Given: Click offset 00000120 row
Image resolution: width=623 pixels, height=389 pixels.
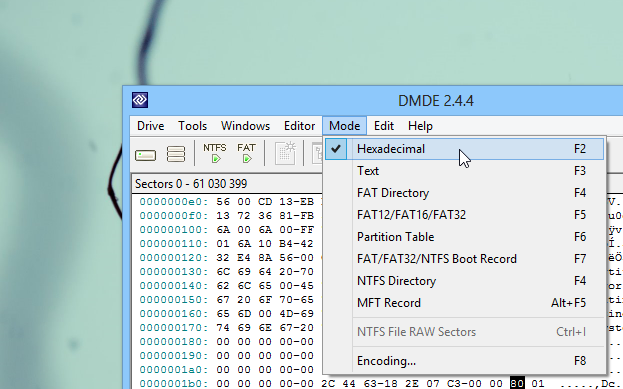Looking at the screenshot, I should 174,258.
